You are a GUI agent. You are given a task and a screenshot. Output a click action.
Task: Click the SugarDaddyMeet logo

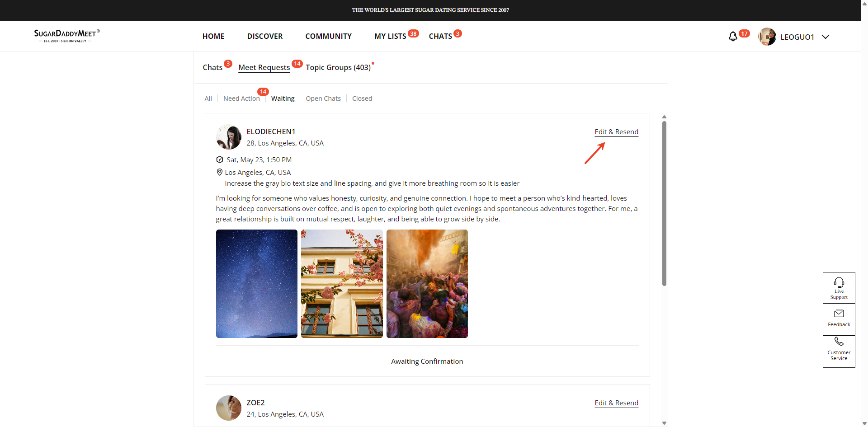tap(67, 36)
